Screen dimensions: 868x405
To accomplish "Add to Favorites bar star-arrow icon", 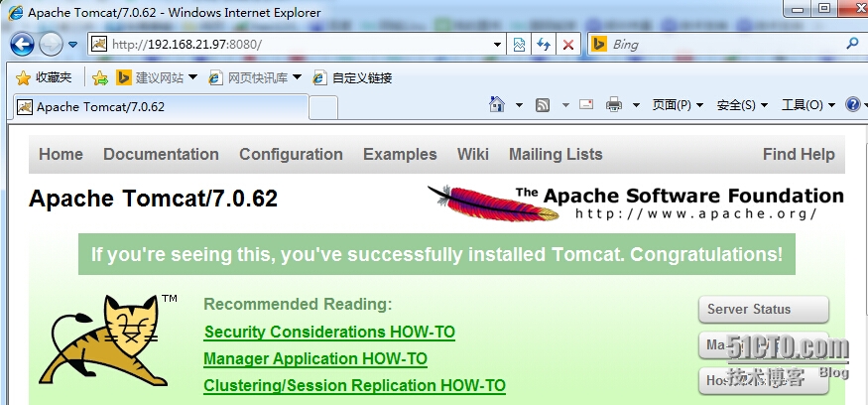I will [x=100, y=78].
